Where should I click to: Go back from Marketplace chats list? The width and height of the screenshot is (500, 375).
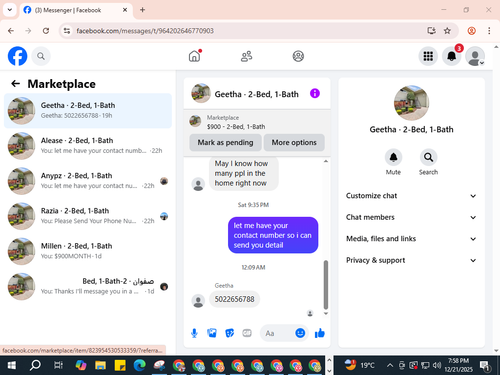click(x=15, y=84)
